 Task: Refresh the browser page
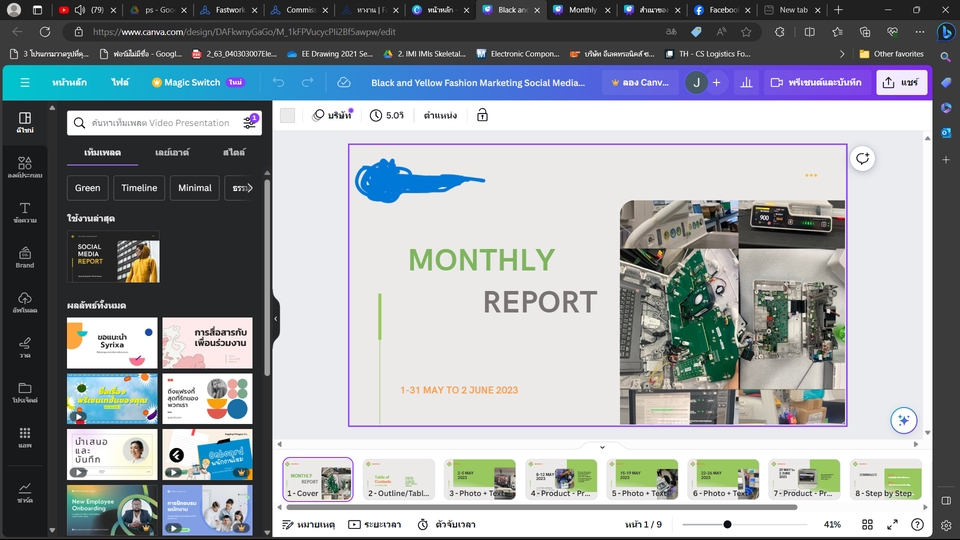click(x=45, y=32)
